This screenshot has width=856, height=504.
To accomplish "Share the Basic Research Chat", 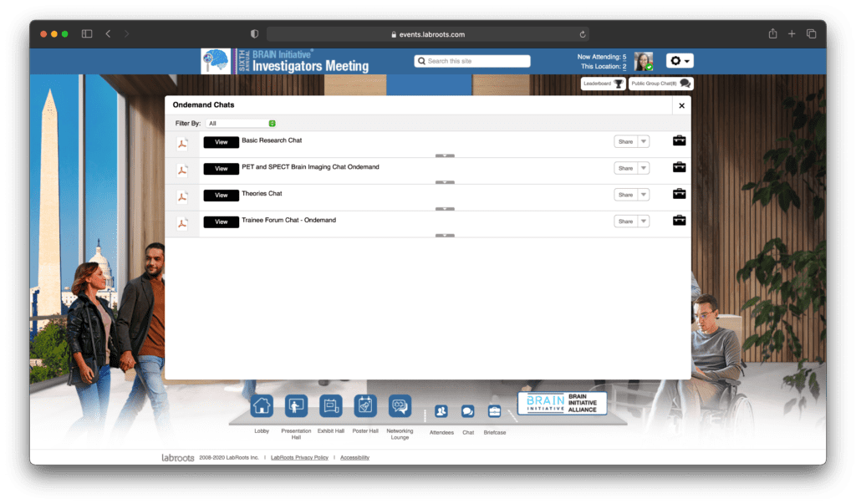I will click(x=625, y=141).
